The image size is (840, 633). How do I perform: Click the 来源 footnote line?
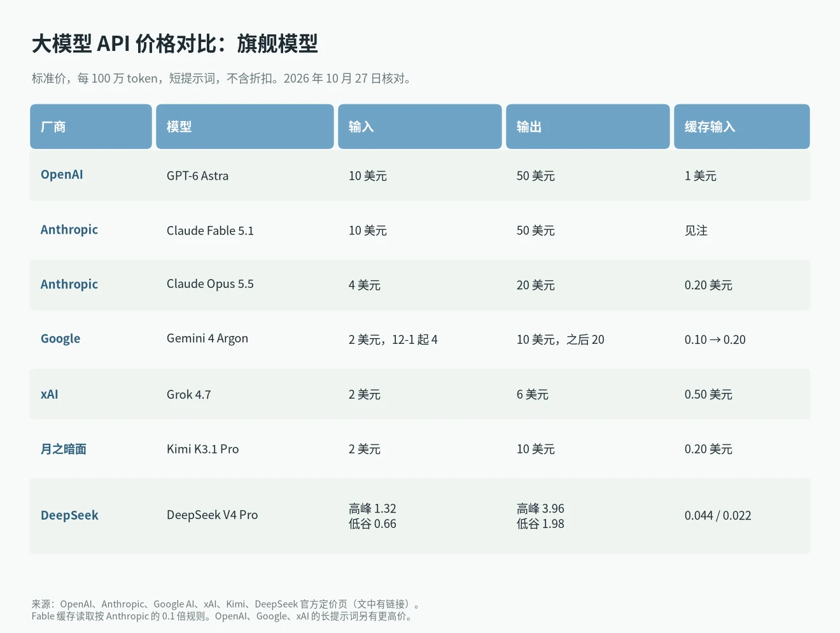pyautogui.click(x=226, y=604)
